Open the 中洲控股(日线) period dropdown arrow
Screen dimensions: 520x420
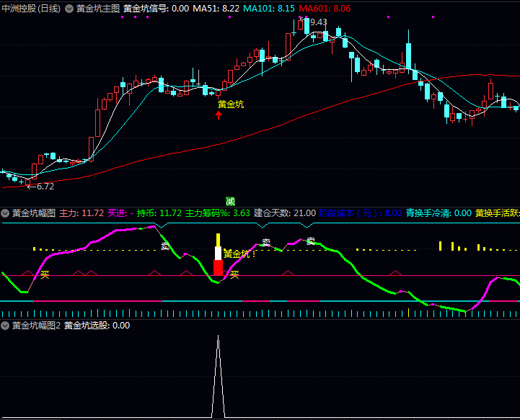tap(69, 9)
